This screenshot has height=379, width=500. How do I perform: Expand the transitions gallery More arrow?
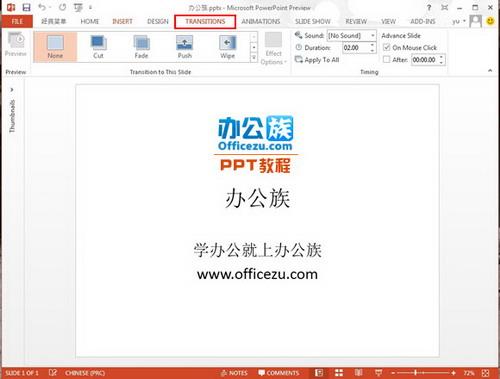254,58
